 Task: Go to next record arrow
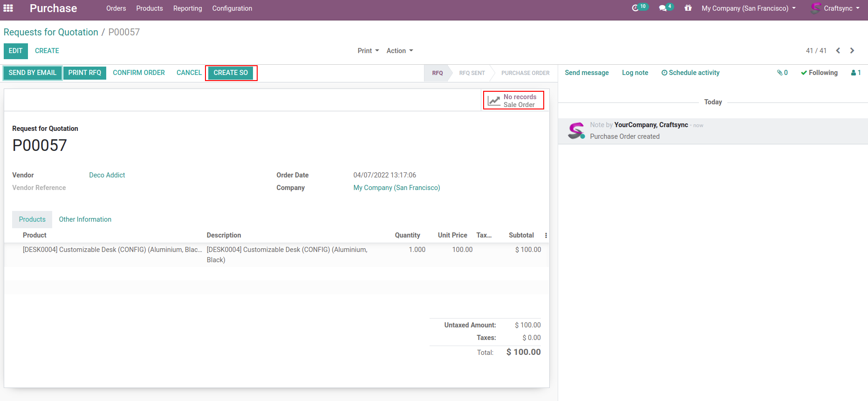click(x=852, y=51)
